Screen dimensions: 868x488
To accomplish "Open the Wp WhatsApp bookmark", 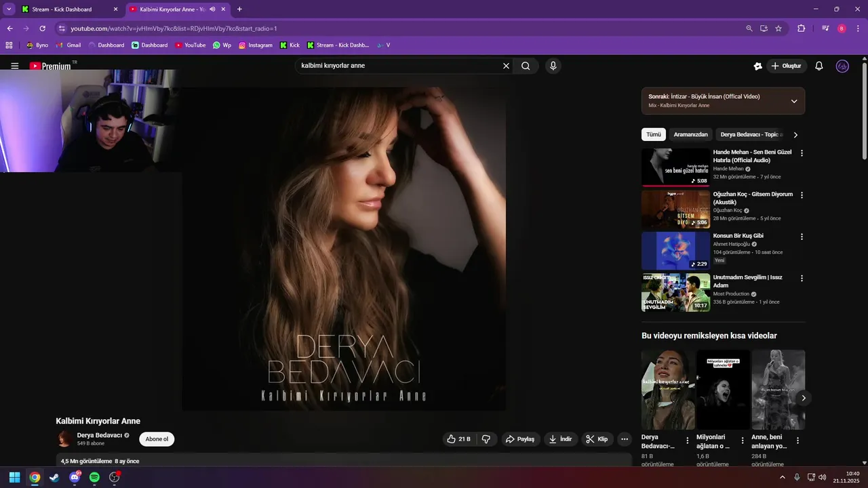I will (222, 45).
